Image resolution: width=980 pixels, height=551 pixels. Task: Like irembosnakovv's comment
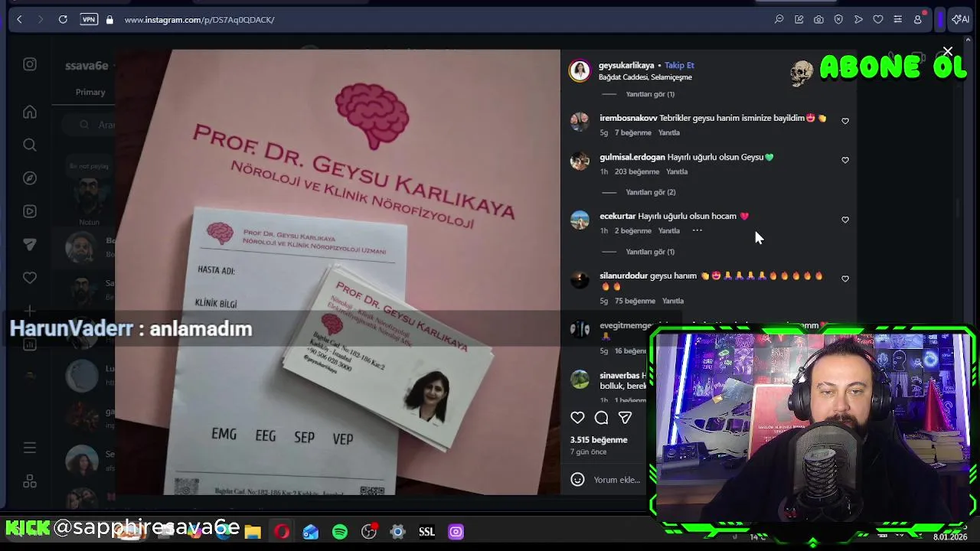845,121
